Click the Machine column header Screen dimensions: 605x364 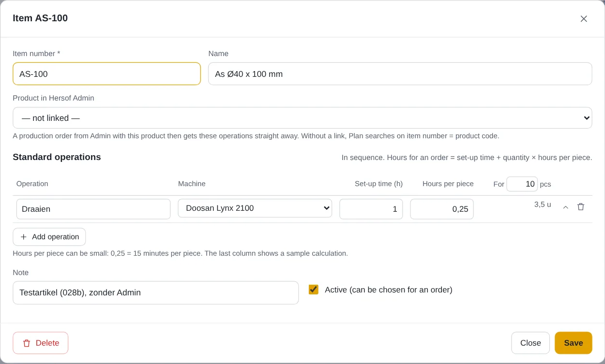tap(192, 184)
